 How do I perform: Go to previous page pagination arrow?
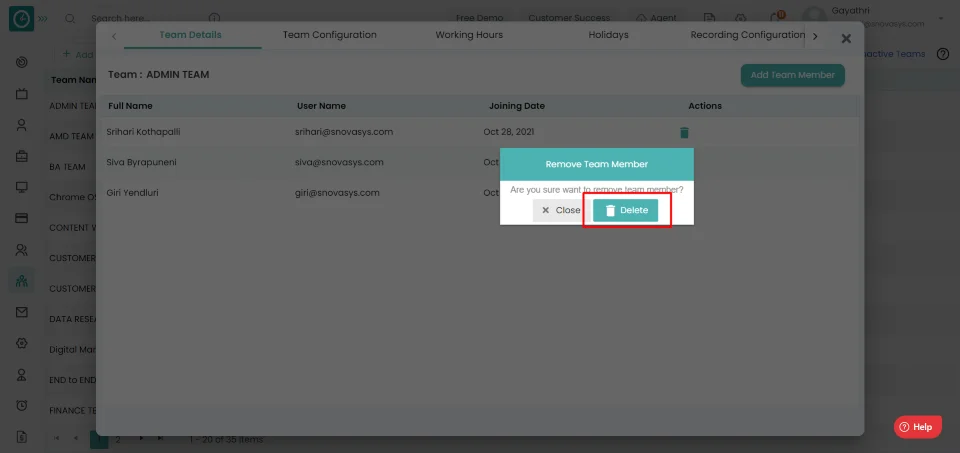click(x=76, y=438)
